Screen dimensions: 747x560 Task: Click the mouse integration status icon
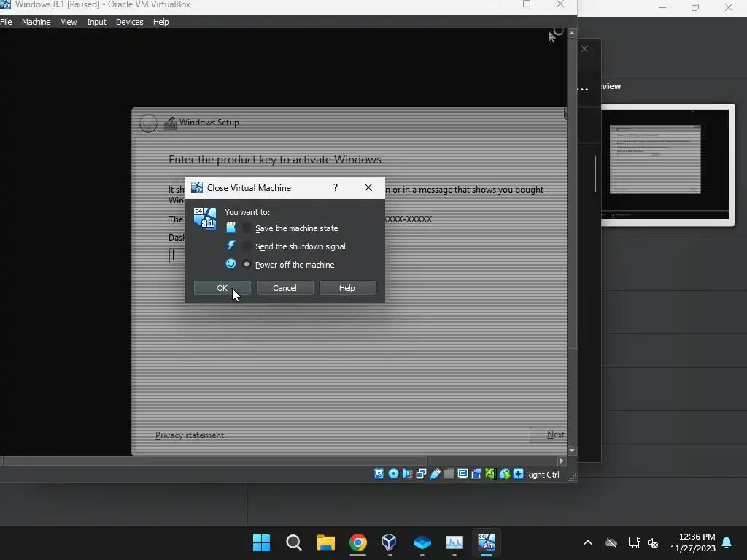point(505,474)
